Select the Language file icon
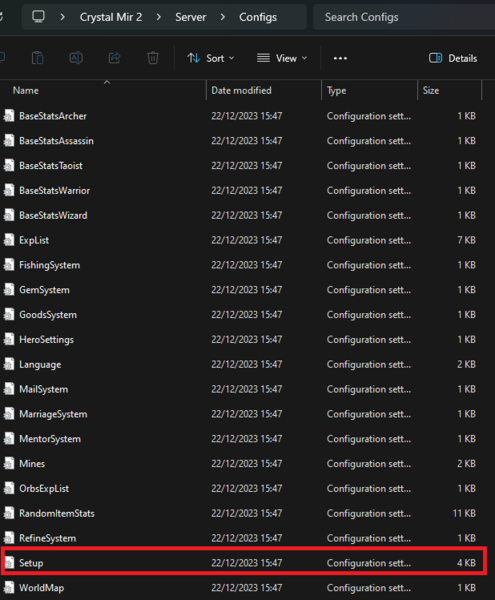The height and width of the screenshot is (600, 495). point(9,364)
